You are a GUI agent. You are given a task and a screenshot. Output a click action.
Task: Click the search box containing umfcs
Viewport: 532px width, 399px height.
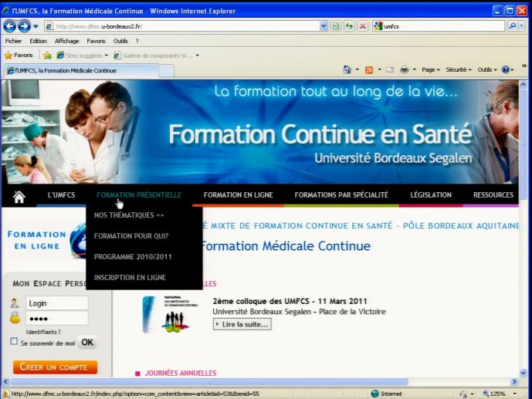pos(443,26)
